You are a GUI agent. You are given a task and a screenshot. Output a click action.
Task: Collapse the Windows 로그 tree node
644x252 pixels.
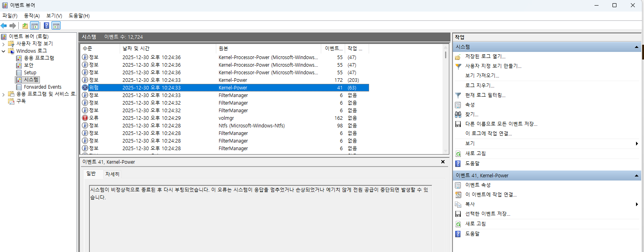click(x=4, y=51)
